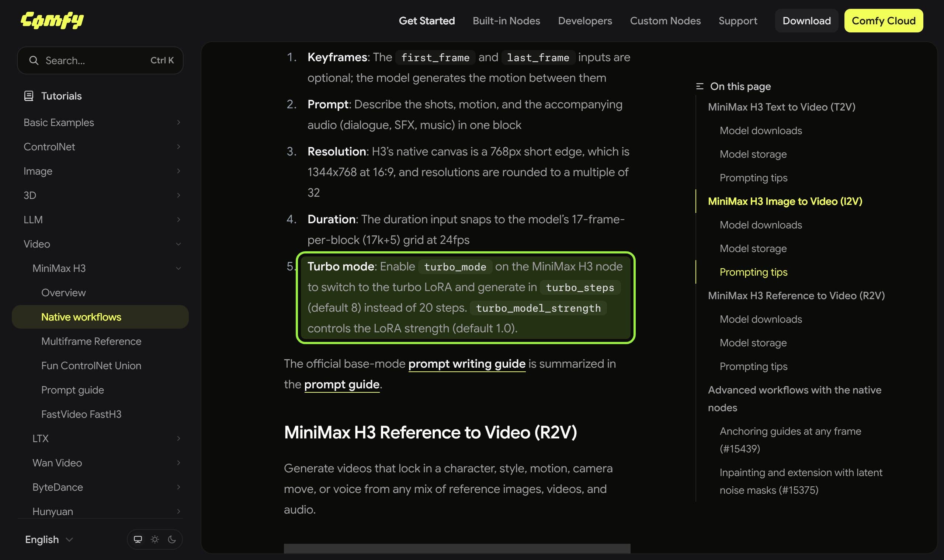Click the Comfy logo

click(52, 20)
